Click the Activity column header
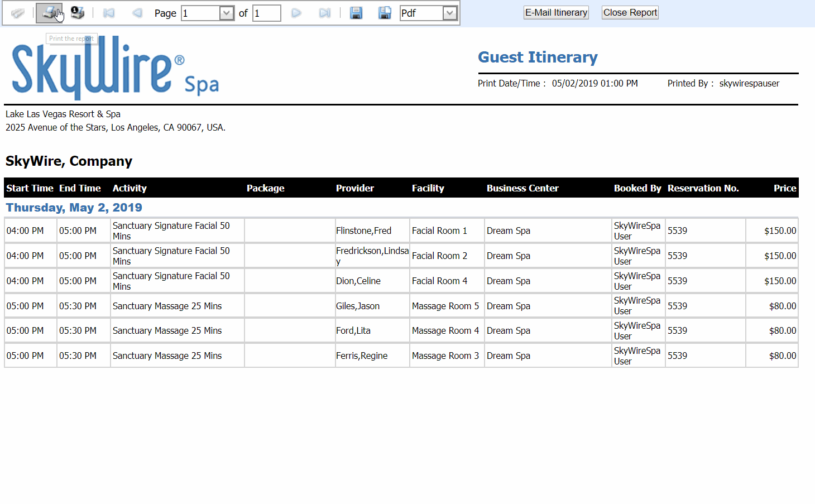Image resolution: width=815 pixels, height=504 pixels. pos(130,188)
